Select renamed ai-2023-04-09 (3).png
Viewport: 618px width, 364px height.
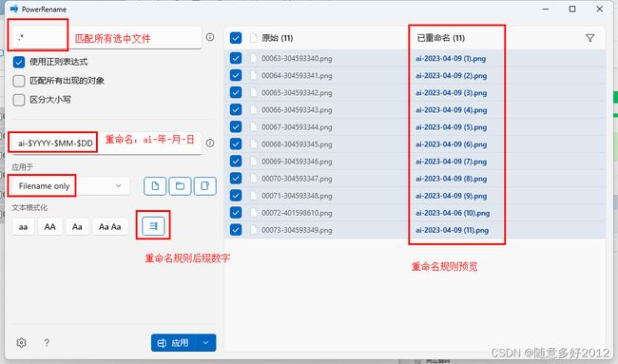click(451, 92)
